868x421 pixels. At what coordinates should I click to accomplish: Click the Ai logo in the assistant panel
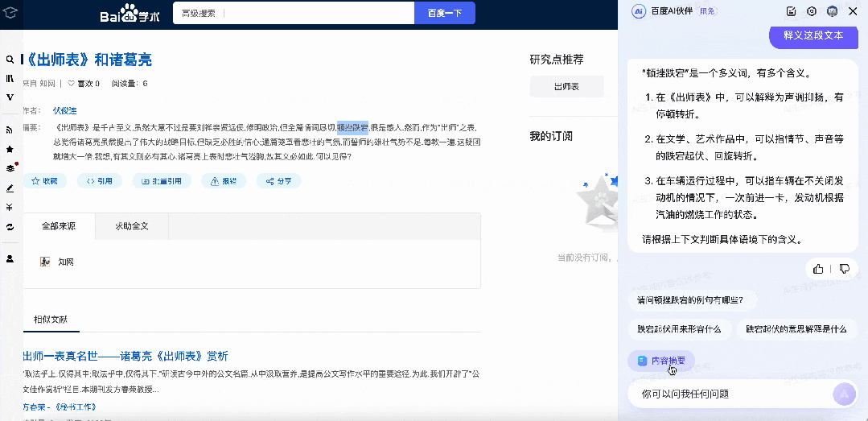[639, 11]
